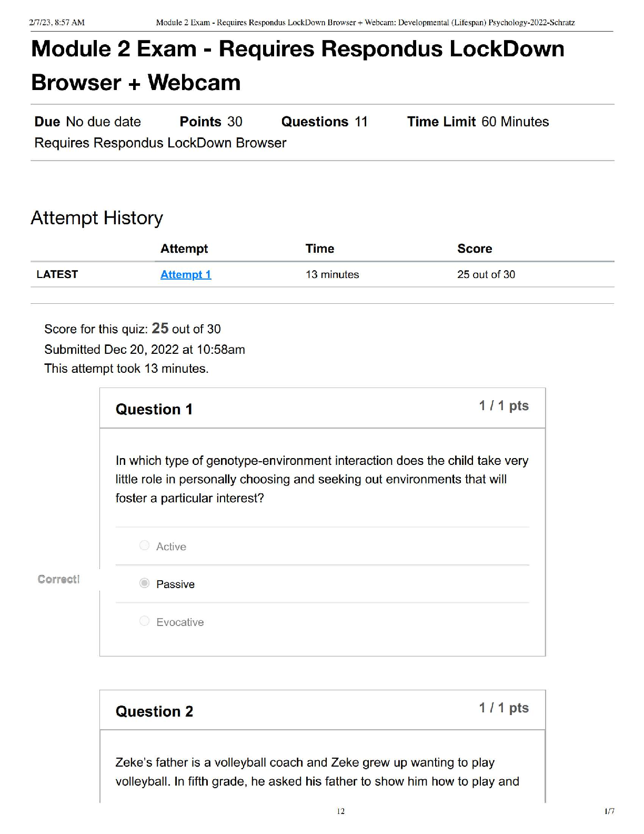Click the Points 30 label
The width and height of the screenshot is (644, 834).
point(211,122)
